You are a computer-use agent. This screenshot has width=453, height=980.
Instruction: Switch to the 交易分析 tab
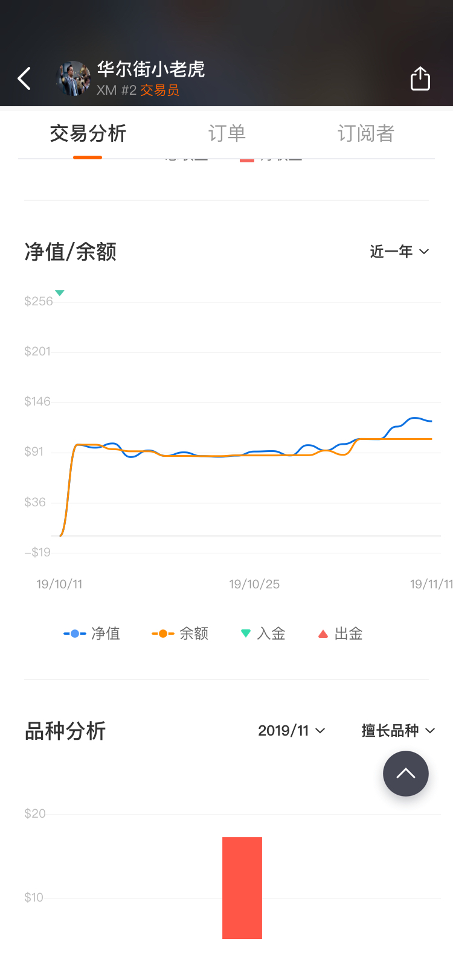tap(88, 133)
